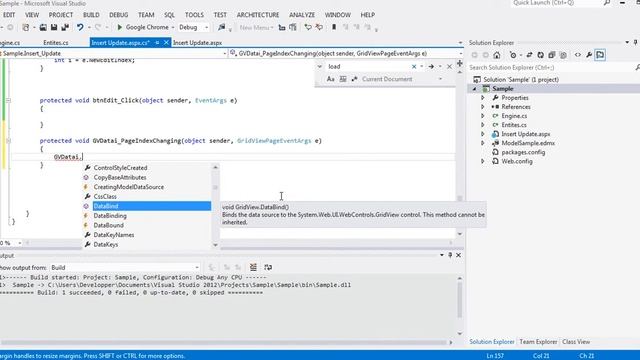Image resolution: width=640 pixels, height=360 pixels.
Task: Expand the Properties node in Solution Explorer
Action: point(482,98)
